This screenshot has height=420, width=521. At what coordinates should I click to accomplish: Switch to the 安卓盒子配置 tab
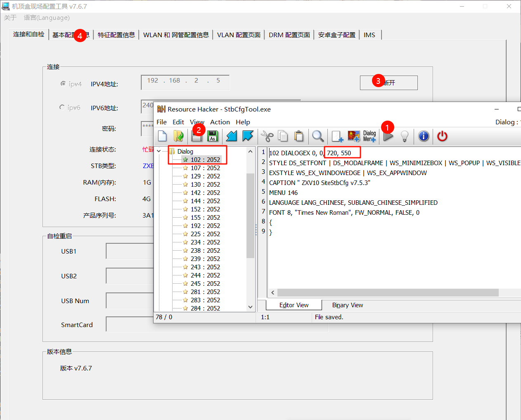pyautogui.click(x=336, y=35)
